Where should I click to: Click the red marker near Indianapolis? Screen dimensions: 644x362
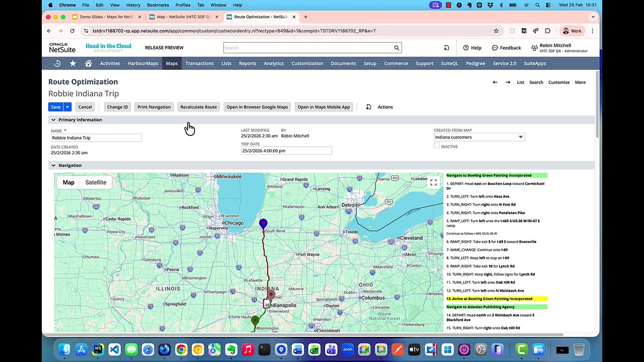(271, 295)
